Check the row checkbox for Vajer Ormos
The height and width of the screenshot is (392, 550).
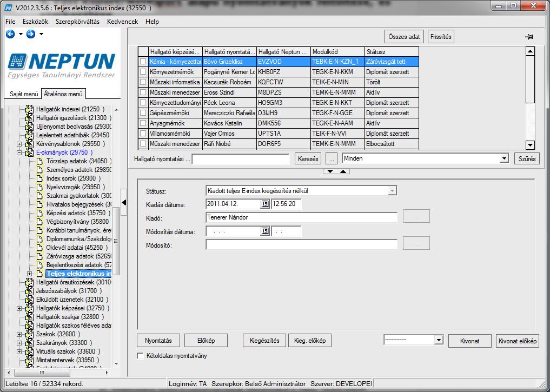pos(143,134)
